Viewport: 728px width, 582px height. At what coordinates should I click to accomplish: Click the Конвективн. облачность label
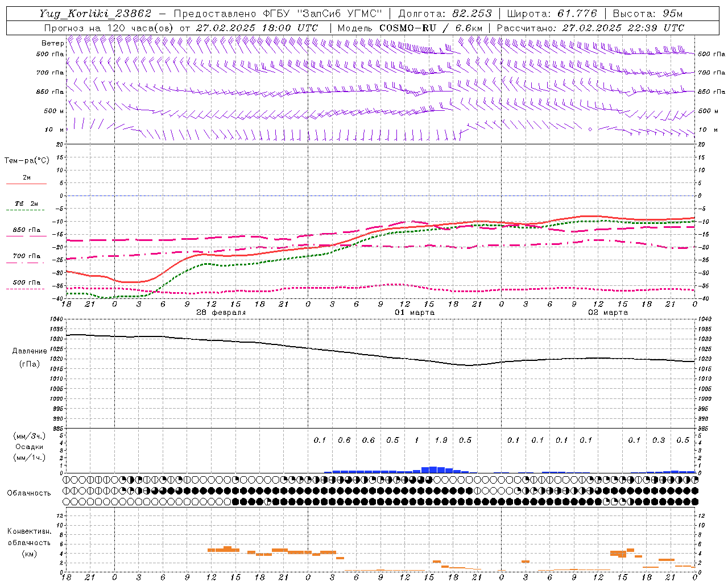tap(29, 537)
